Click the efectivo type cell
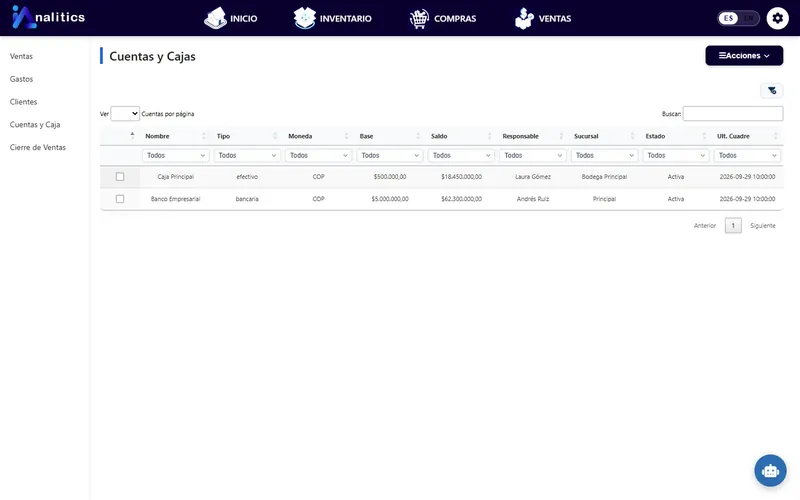800x500 pixels. coord(247,177)
